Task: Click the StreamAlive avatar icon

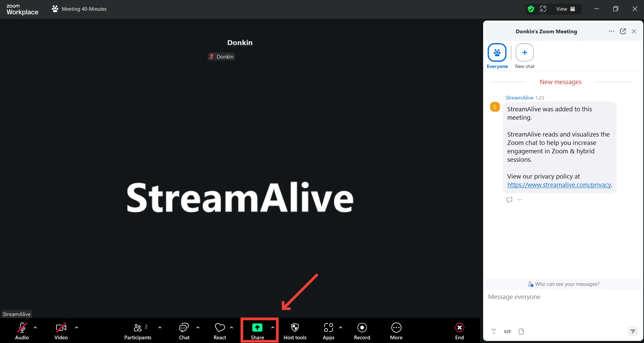Action: click(x=495, y=107)
